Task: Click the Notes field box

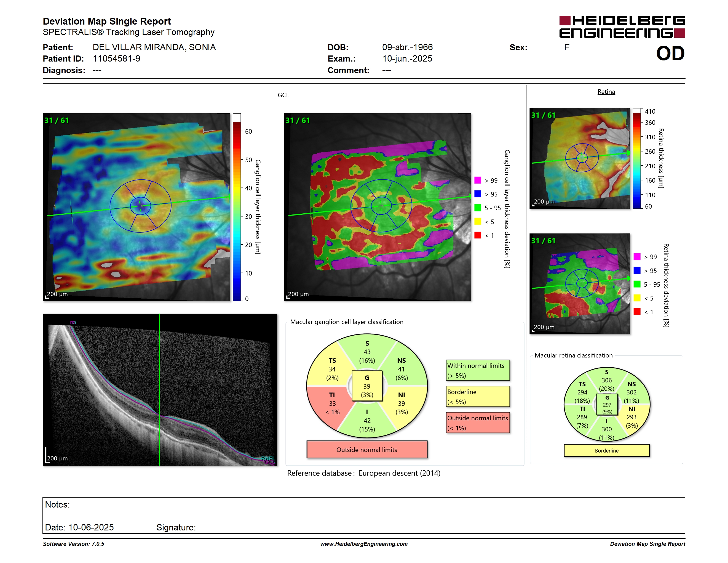Action: coord(364,515)
